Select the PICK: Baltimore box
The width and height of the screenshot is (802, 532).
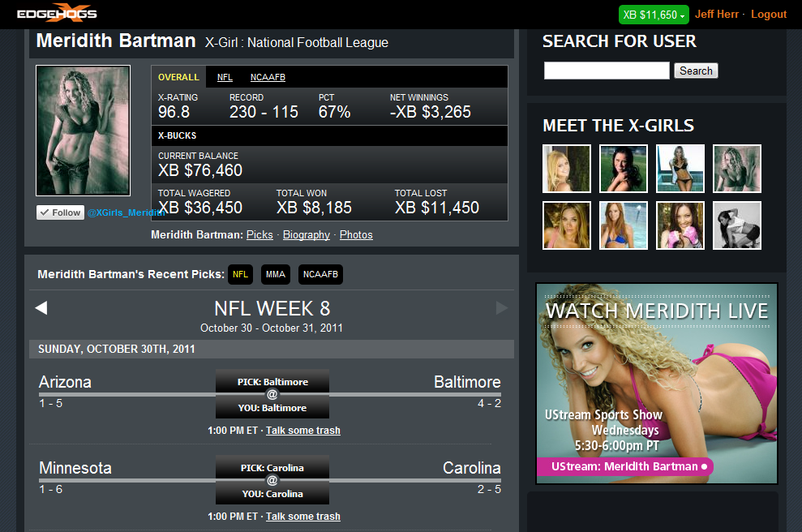pyautogui.click(x=272, y=382)
